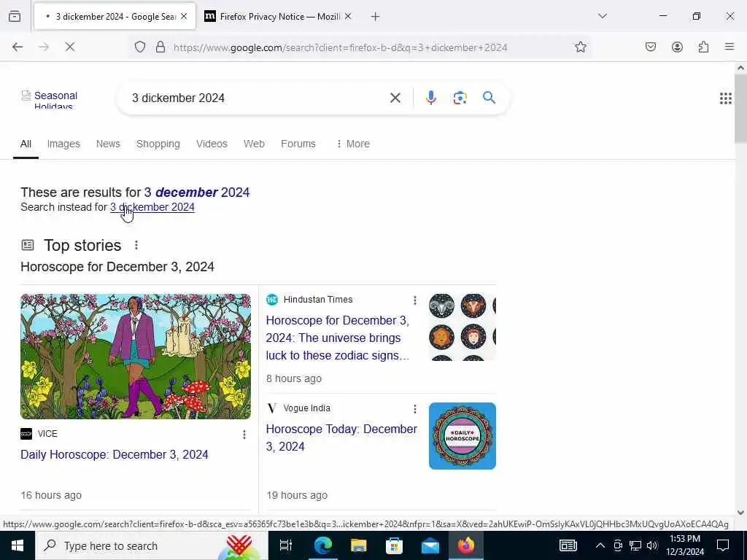Screen dimensions: 747x560
Task: Open Vogue India story options dots
Action: pyautogui.click(x=415, y=408)
